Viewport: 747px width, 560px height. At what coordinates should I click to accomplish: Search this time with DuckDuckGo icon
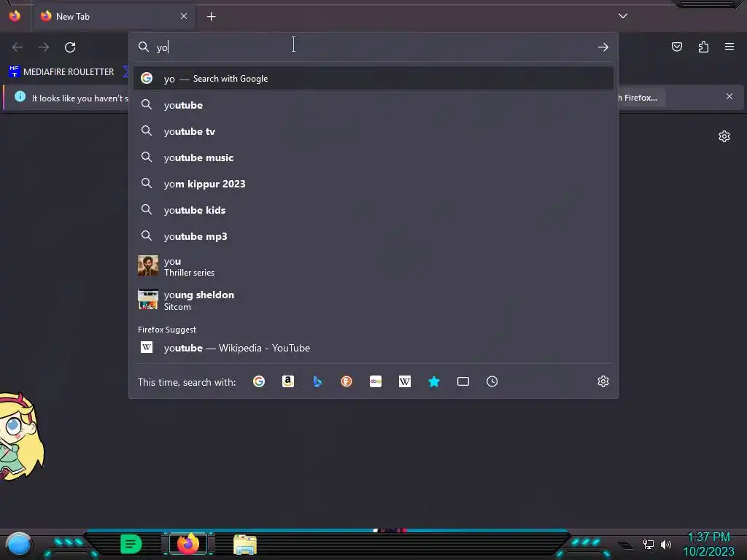click(x=347, y=381)
